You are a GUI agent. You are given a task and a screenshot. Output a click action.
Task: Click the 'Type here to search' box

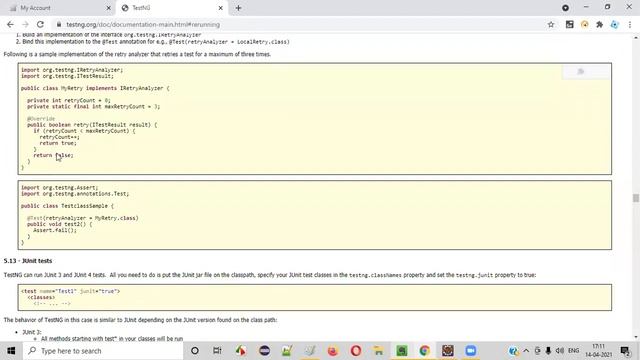(x=103, y=351)
